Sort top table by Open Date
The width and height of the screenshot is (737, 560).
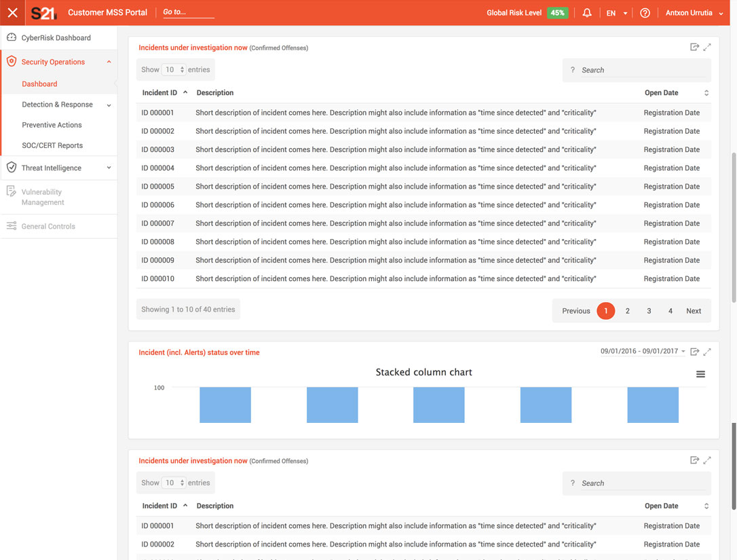pos(706,93)
